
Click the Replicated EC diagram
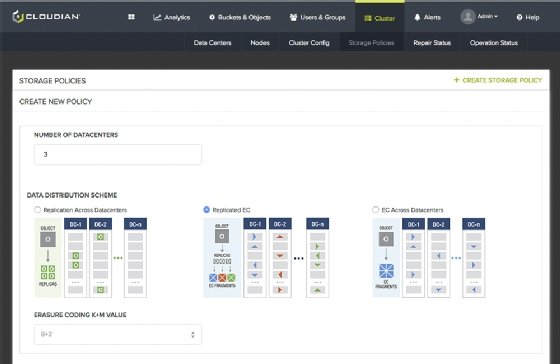coord(266,258)
